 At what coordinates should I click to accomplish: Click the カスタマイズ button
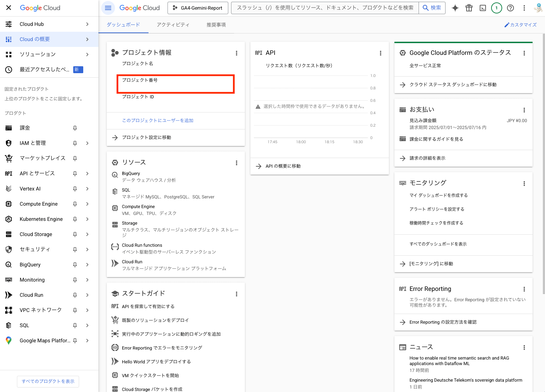tap(520, 25)
